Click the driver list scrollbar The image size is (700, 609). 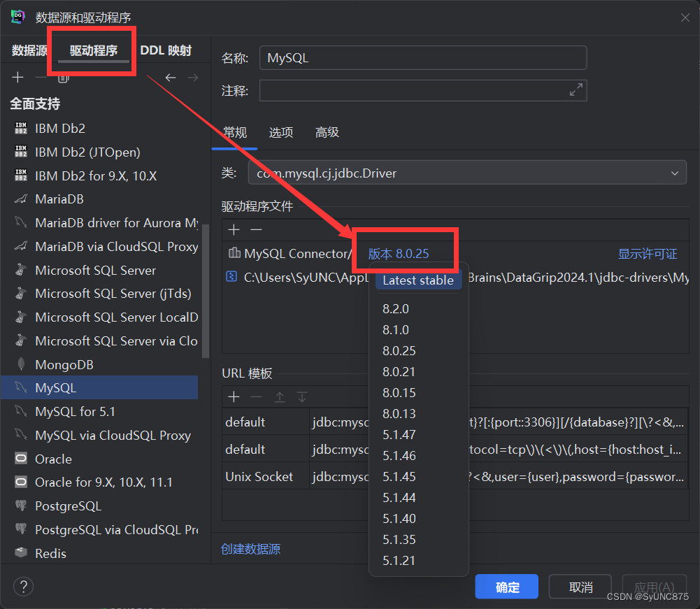coord(206,291)
